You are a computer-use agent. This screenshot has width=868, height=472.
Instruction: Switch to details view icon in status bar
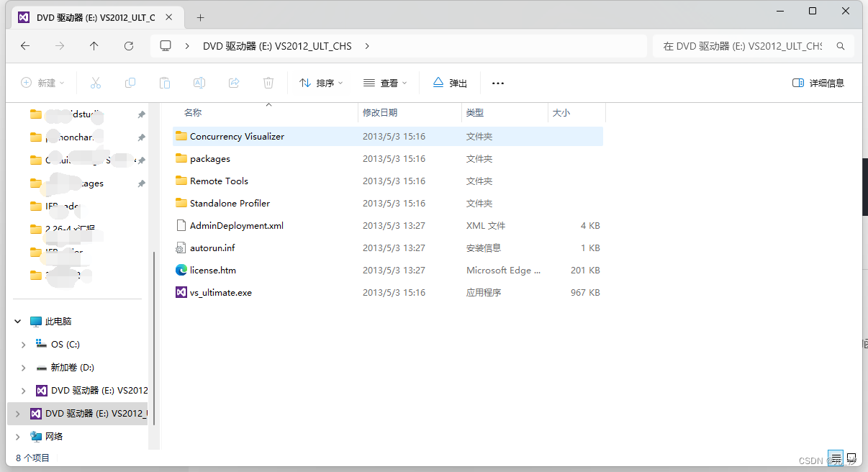[x=835, y=457]
